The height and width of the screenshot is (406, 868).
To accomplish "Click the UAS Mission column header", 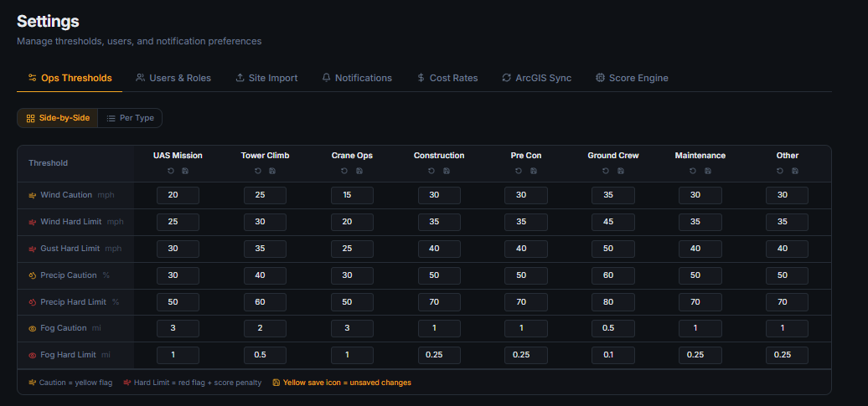I will pos(178,156).
